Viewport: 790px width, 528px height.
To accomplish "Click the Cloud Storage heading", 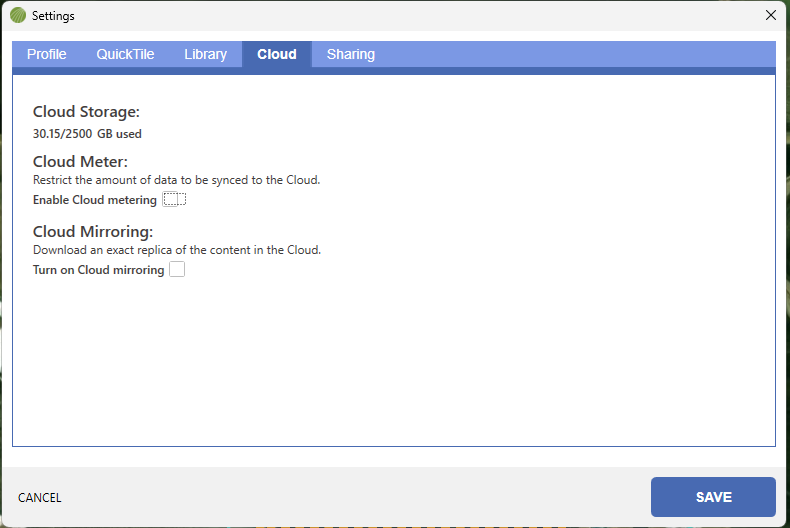I will 86,112.
